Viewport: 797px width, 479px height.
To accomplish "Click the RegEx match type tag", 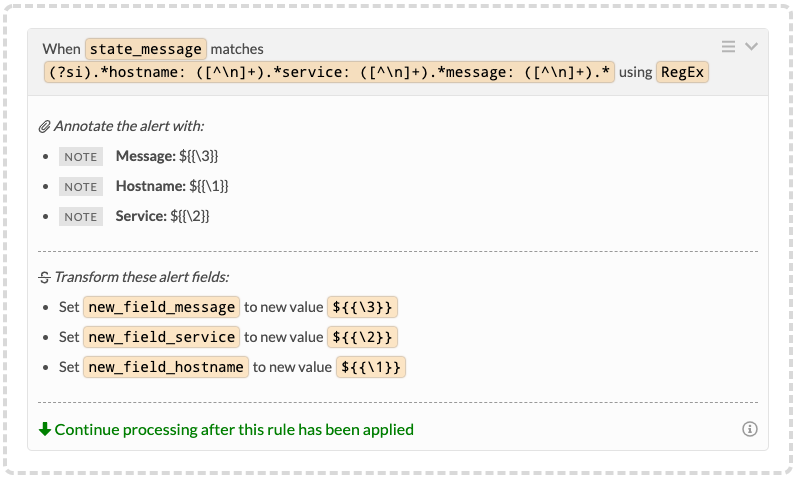I will click(682, 72).
